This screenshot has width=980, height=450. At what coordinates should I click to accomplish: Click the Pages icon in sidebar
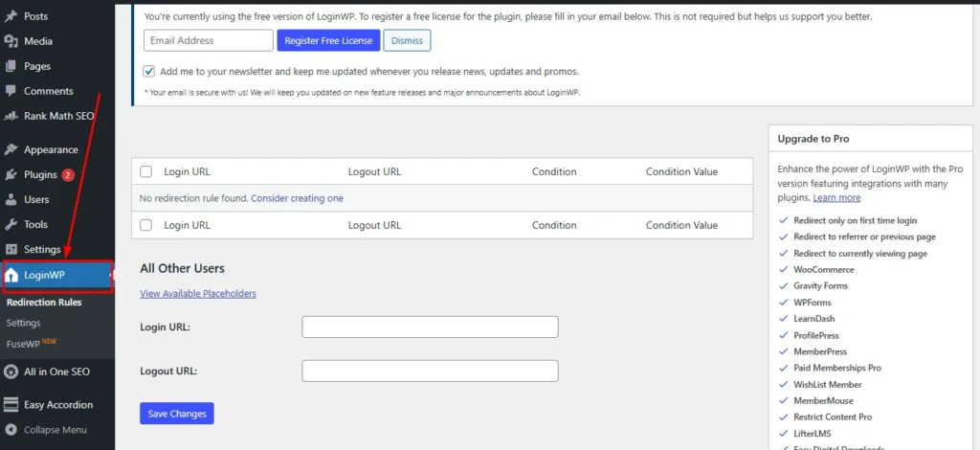point(11,66)
